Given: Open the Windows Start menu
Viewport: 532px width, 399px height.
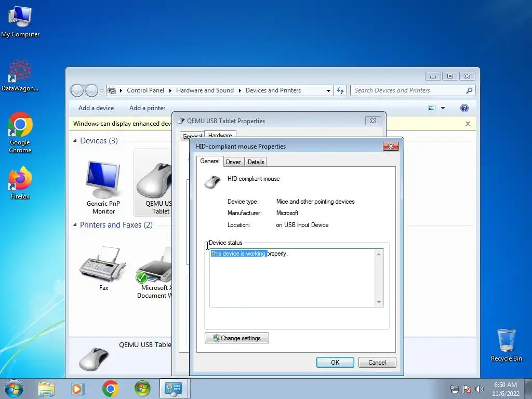Looking at the screenshot, I should (x=14, y=389).
